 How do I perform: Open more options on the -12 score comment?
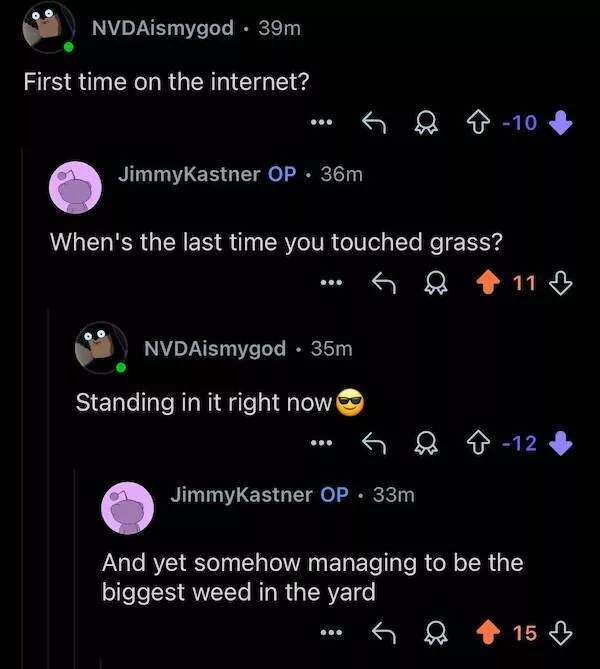[319, 442]
